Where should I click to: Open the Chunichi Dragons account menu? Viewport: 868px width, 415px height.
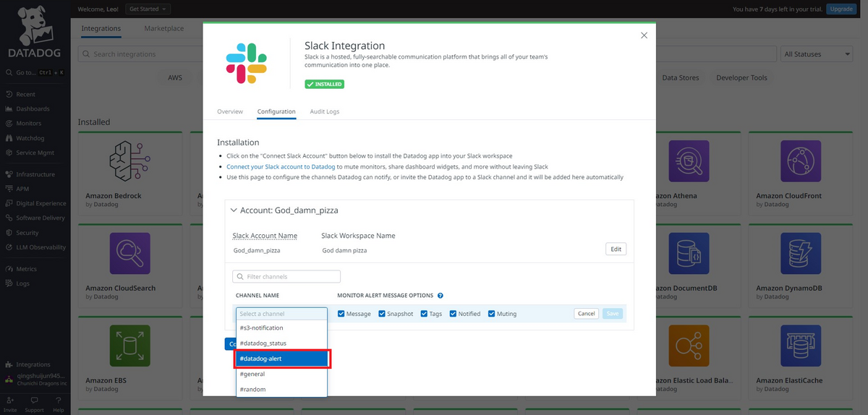[x=35, y=380]
